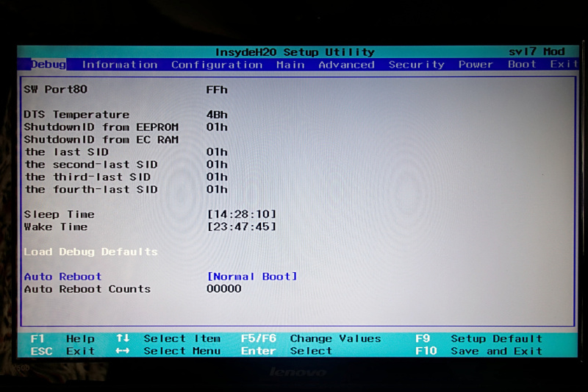Click the Enter Select hint

point(287,351)
